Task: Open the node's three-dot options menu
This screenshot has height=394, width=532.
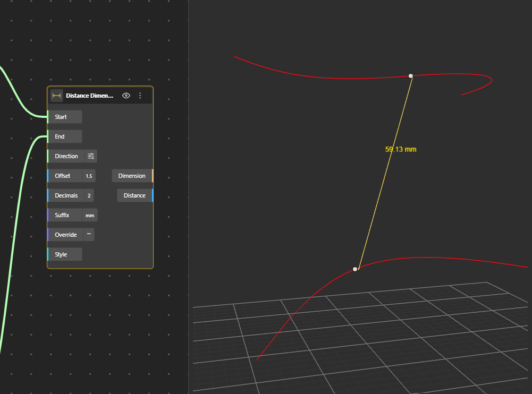Action: point(140,96)
